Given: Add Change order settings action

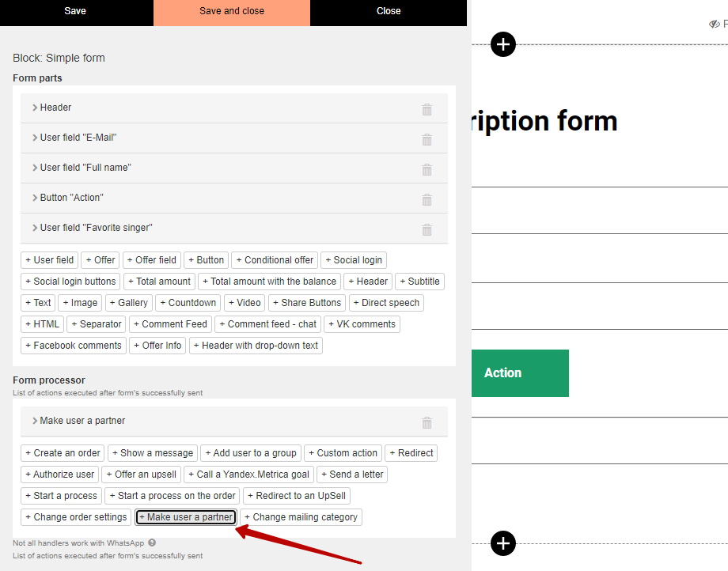Looking at the screenshot, I should click(x=76, y=517).
